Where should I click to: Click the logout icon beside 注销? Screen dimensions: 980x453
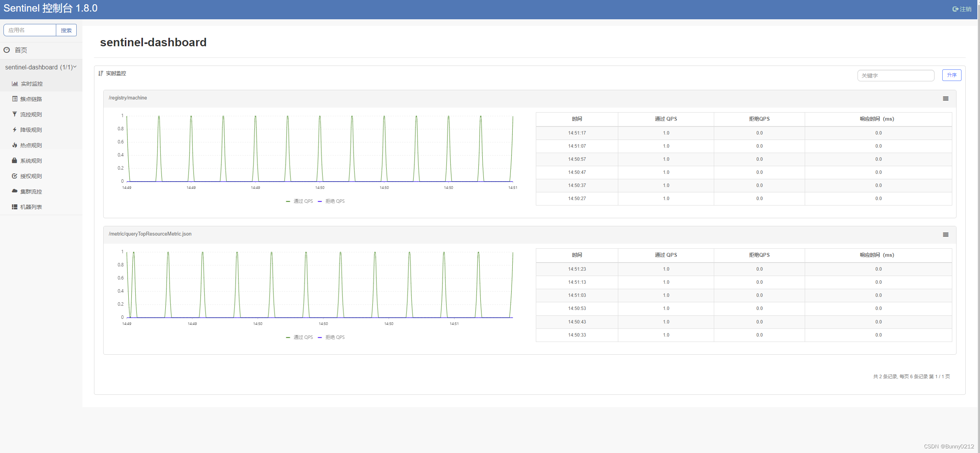955,9
